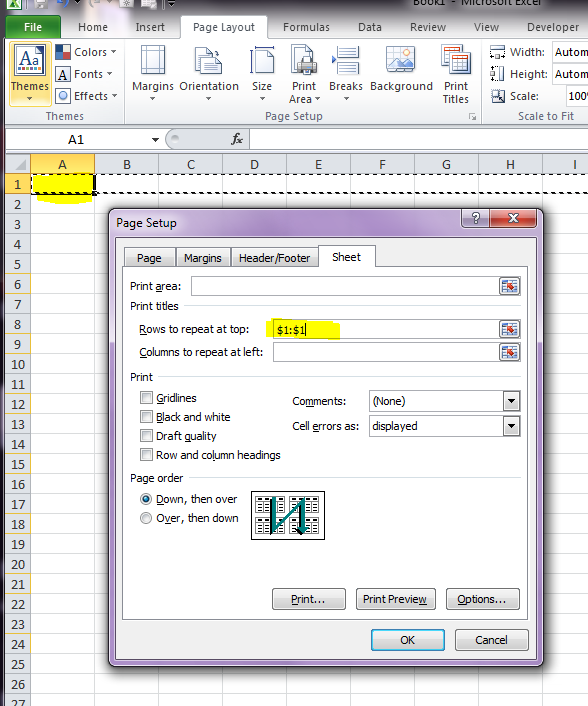The width and height of the screenshot is (588, 706).
Task: Select cell A1 in the sheet
Action: click(x=63, y=184)
